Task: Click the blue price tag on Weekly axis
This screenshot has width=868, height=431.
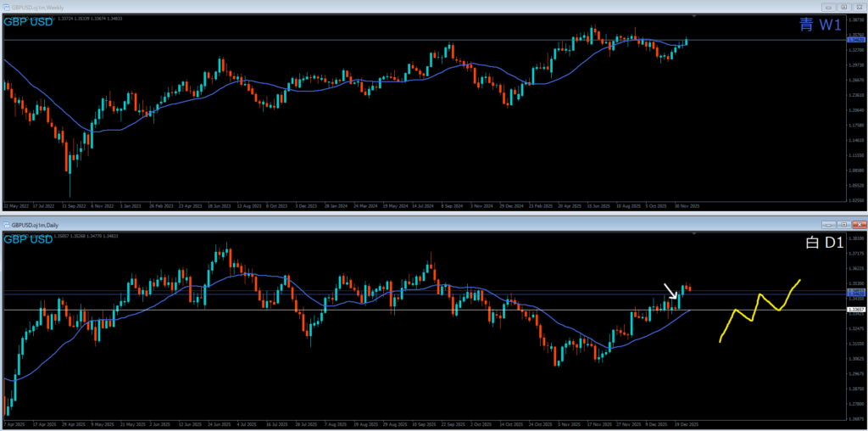Action: (x=855, y=40)
